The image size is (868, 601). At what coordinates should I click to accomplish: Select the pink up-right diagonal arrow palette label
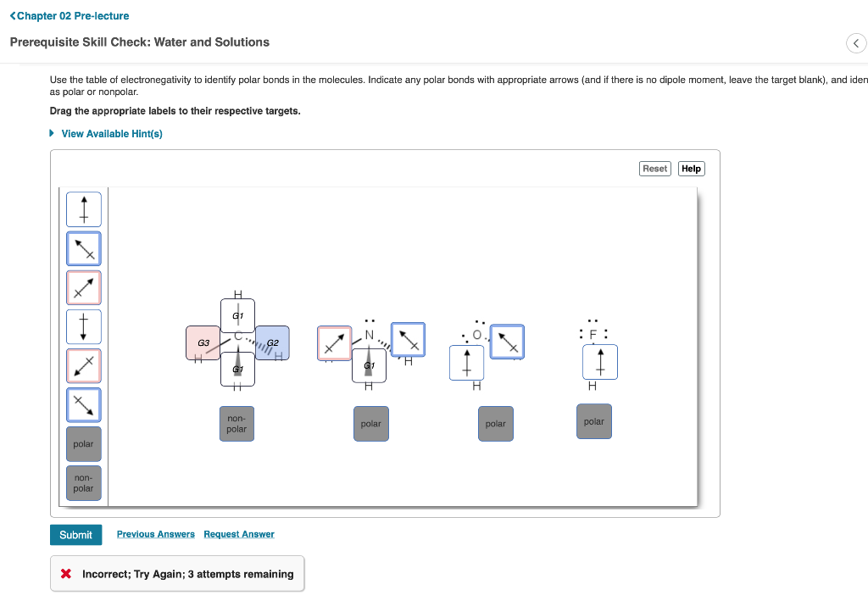click(x=84, y=287)
